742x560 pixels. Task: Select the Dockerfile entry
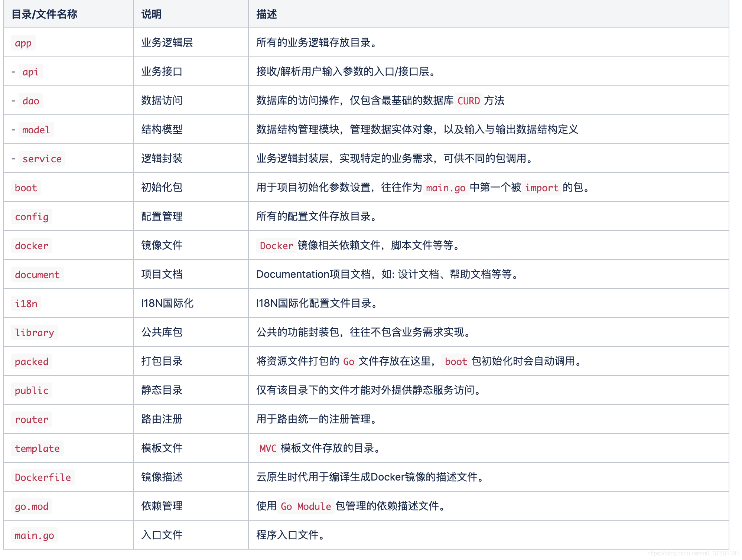(x=42, y=477)
